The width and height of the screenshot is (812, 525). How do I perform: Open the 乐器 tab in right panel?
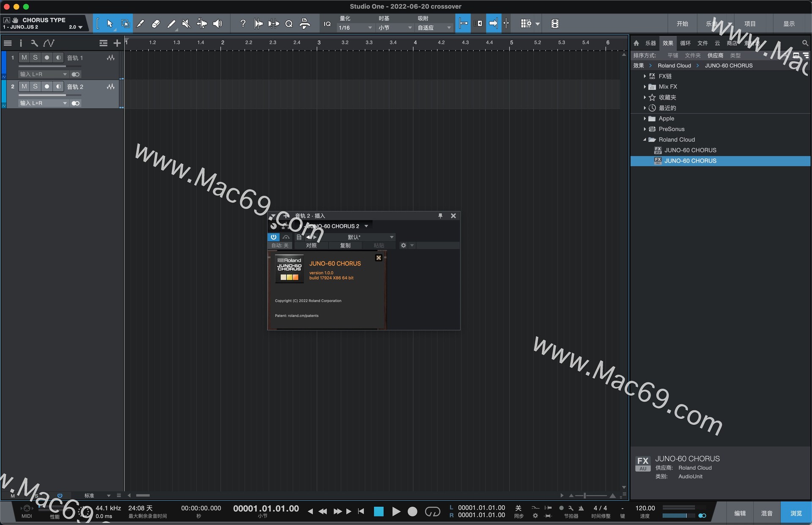point(649,44)
